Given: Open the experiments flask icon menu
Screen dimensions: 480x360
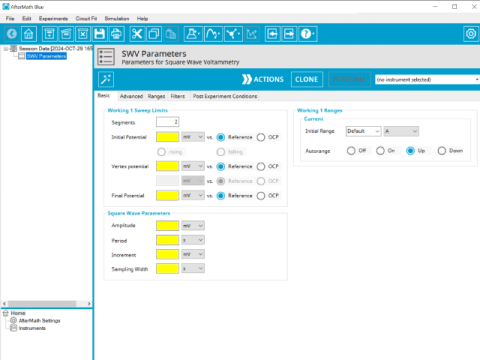Looking at the screenshot, I should pyautogui.click(x=193, y=34).
